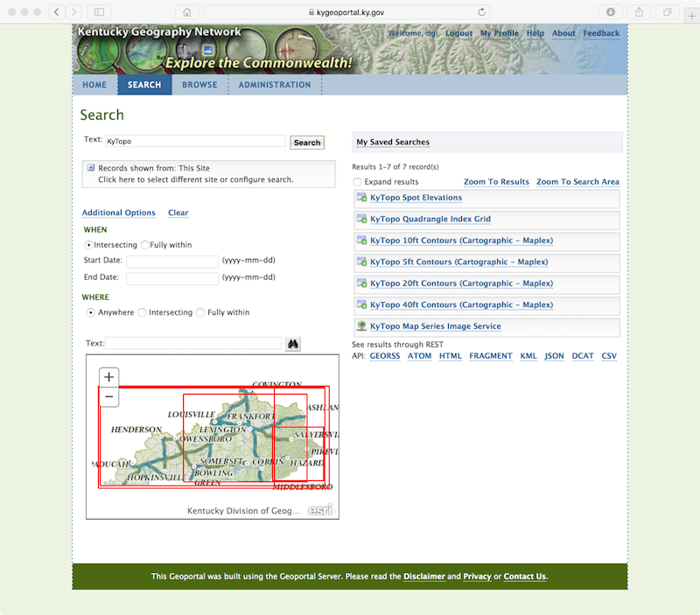This screenshot has width=700, height=615.
Task: Open My Saved Searches
Action: [393, 142]
